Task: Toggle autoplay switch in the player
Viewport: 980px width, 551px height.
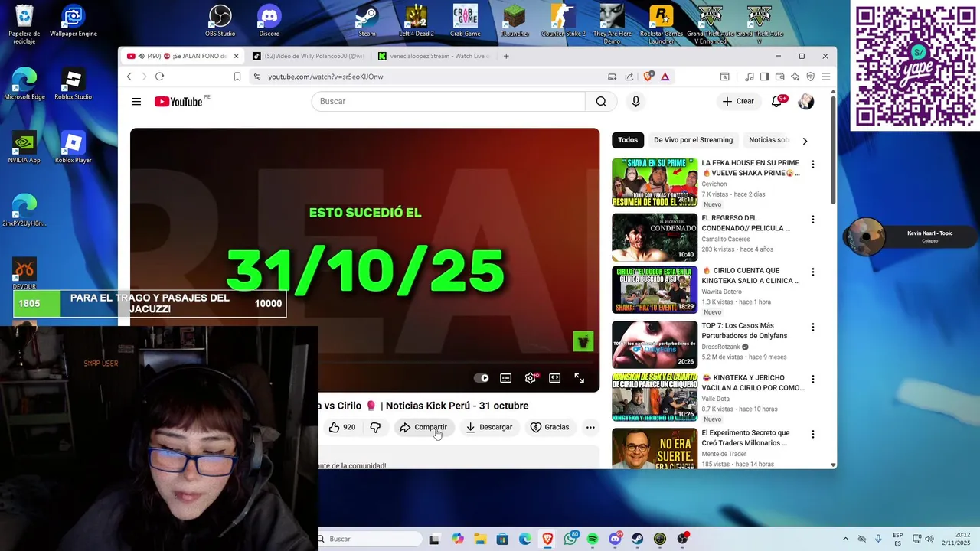Action: click(x=482, y=378)
